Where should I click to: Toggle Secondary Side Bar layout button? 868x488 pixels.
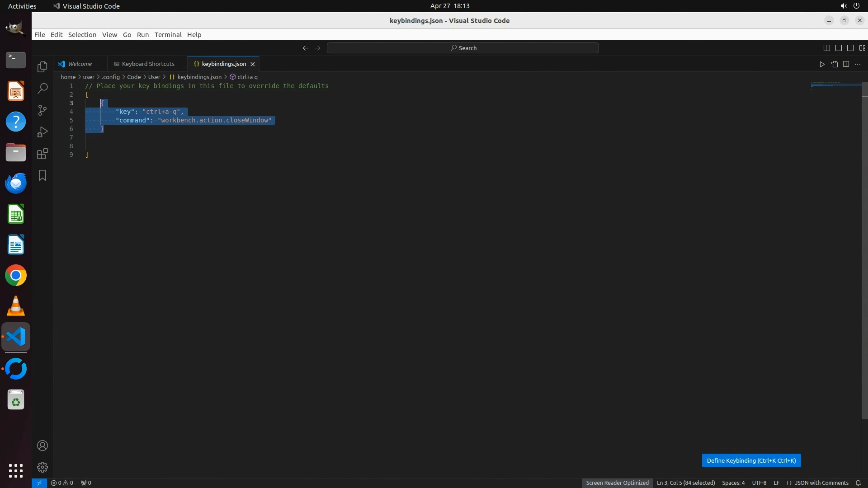coord(850,48)
